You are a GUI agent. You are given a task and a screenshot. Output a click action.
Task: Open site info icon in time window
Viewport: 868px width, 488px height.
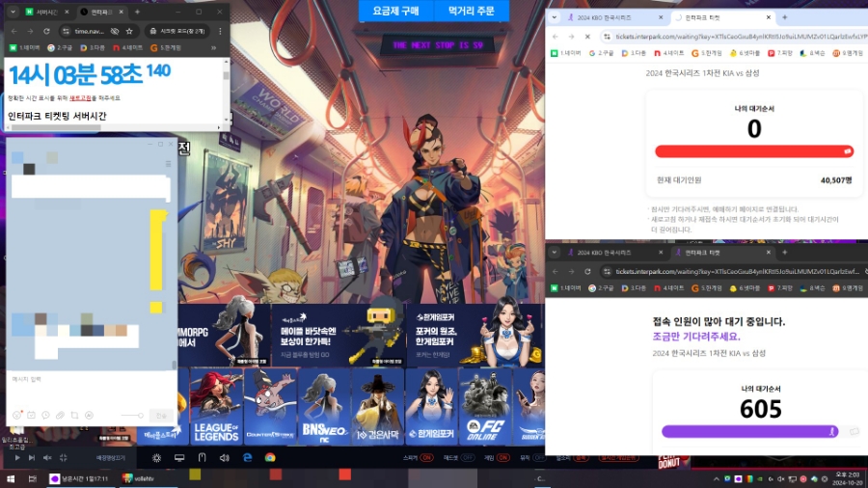pyautogui.click(x=66, y=31)
